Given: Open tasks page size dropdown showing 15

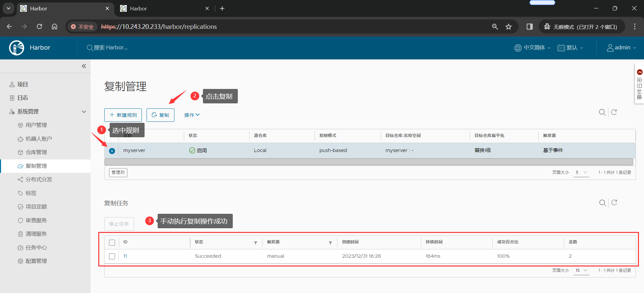Looking at the screenshot, I should pos(581,271).
